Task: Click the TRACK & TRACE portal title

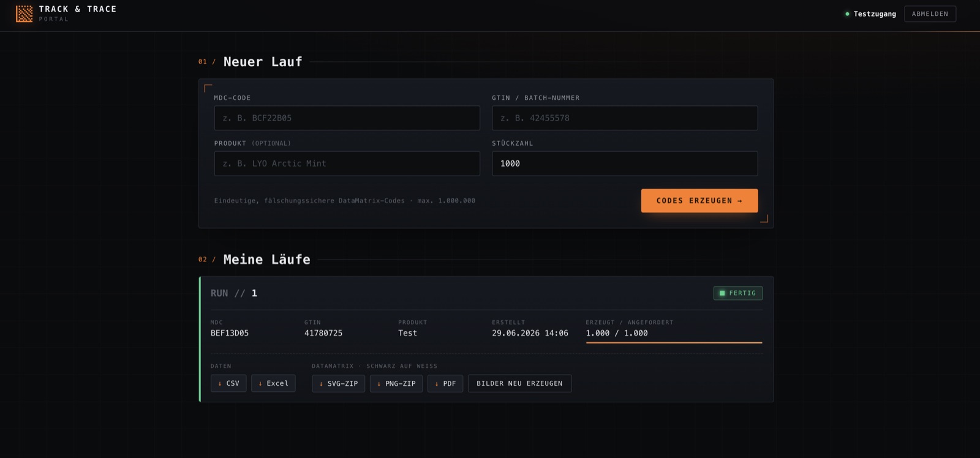Action: (x=78, y=9)
